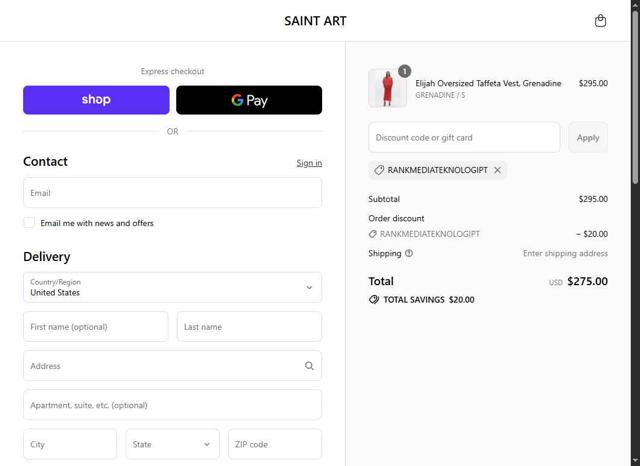Click the Elijah Vest product thumbnail
The width and height of the screenshot is (640, 466).
pos(387,88)
